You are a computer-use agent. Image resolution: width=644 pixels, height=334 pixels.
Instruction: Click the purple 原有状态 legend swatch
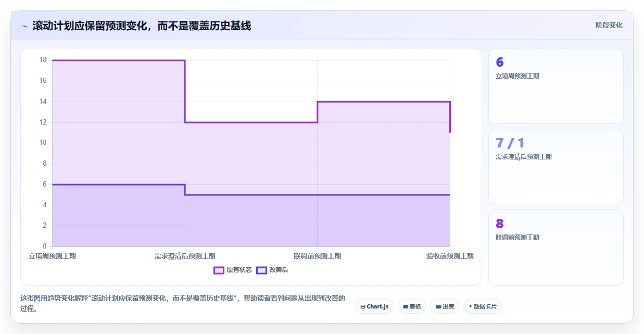[x=219, y=270]
